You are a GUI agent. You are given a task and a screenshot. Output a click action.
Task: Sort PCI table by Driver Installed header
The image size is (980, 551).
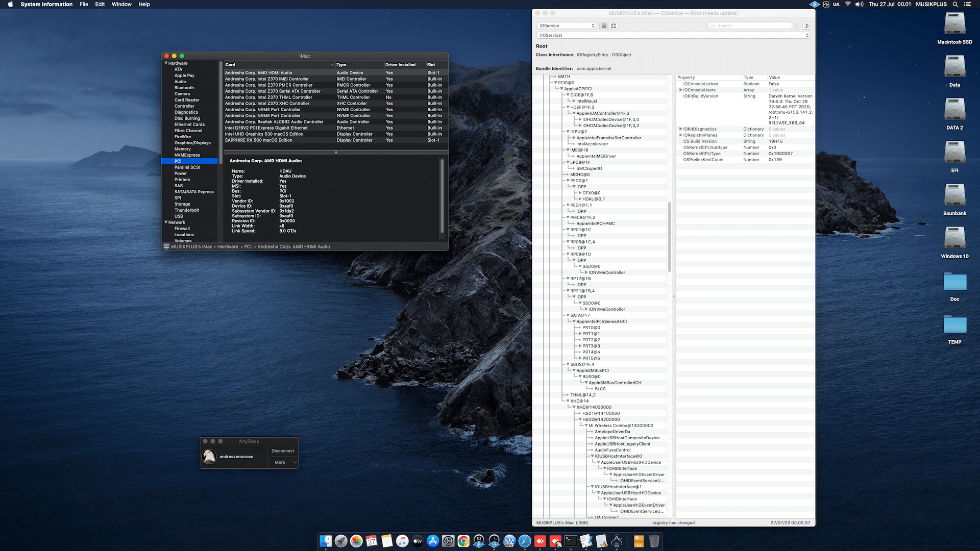(404, 65)
